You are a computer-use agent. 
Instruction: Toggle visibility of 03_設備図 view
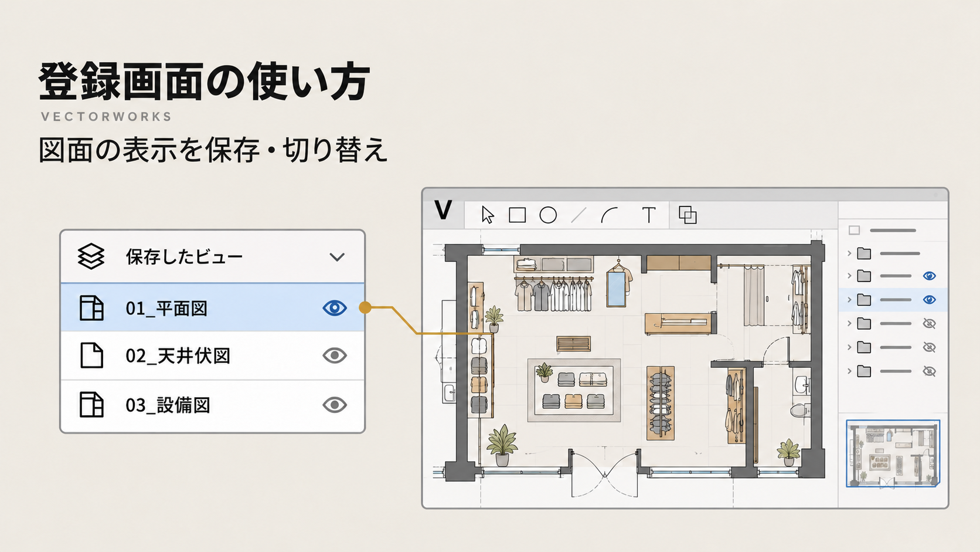335,405
